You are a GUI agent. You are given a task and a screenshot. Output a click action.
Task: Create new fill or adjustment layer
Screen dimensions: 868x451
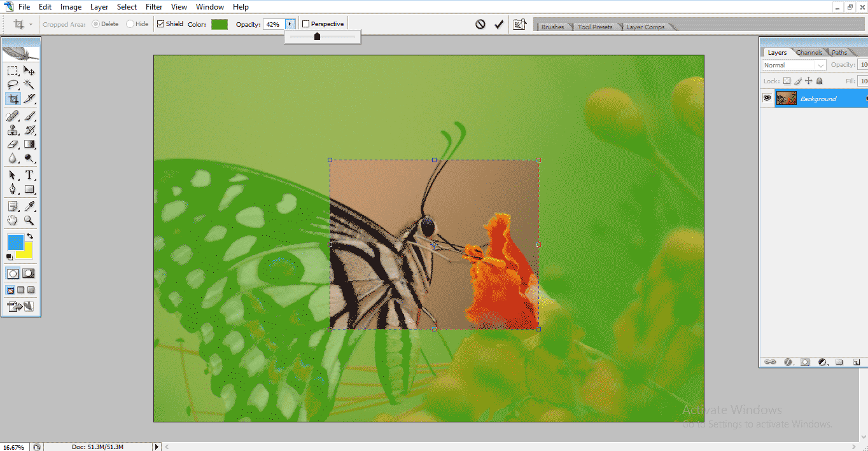pyautogui.click(x=822, y=362)
